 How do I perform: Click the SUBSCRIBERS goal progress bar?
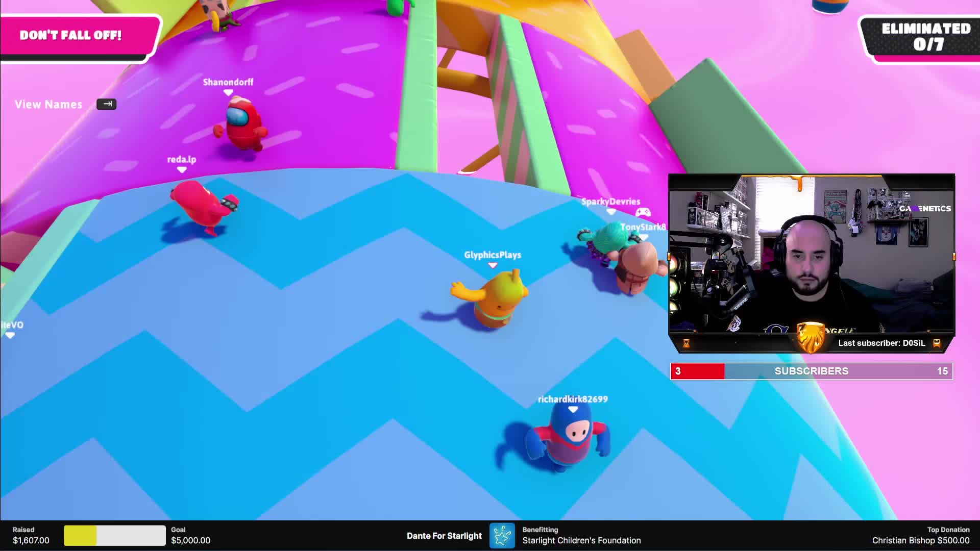coord(812,371)
